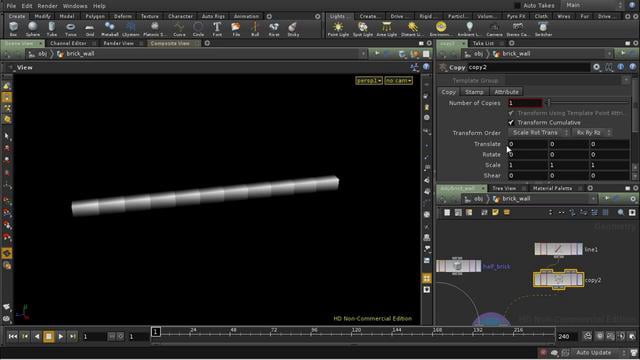Add an Area Light from shelf
The width and height of the screenshot is (640, 360).
[x=387, y=29]
